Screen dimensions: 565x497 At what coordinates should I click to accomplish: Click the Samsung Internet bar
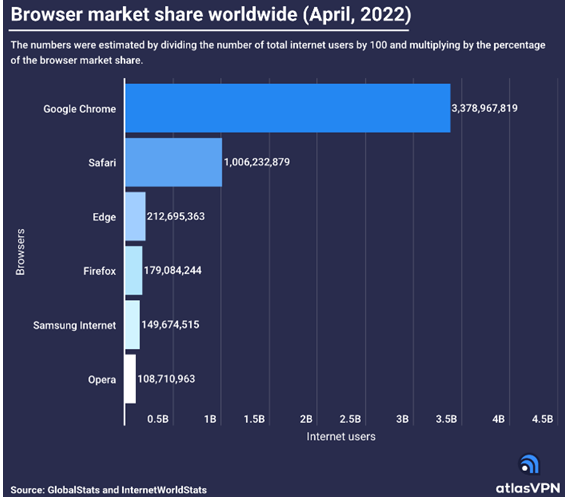[133, 325]
